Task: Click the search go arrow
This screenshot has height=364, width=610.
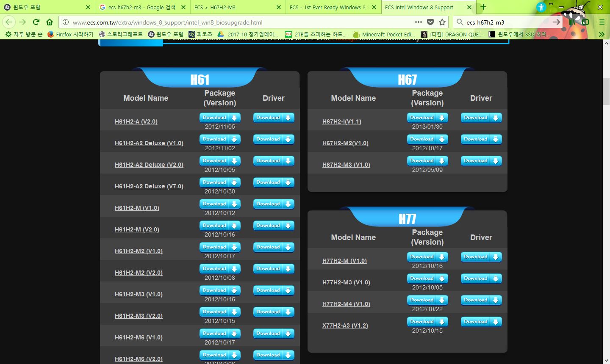Action: pos(557,22)
